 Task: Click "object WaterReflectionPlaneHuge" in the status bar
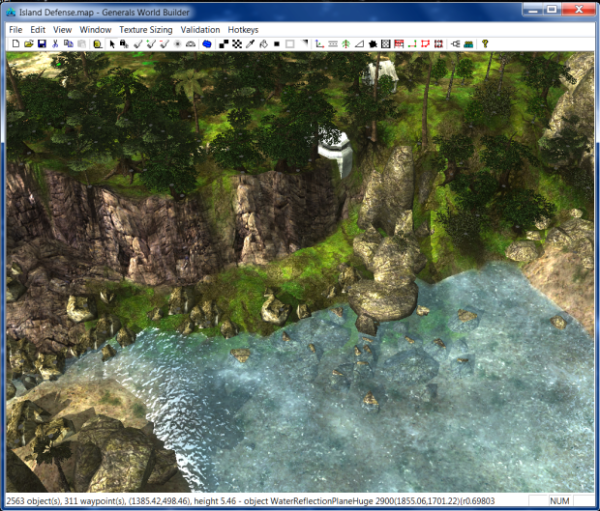point(308,501)
